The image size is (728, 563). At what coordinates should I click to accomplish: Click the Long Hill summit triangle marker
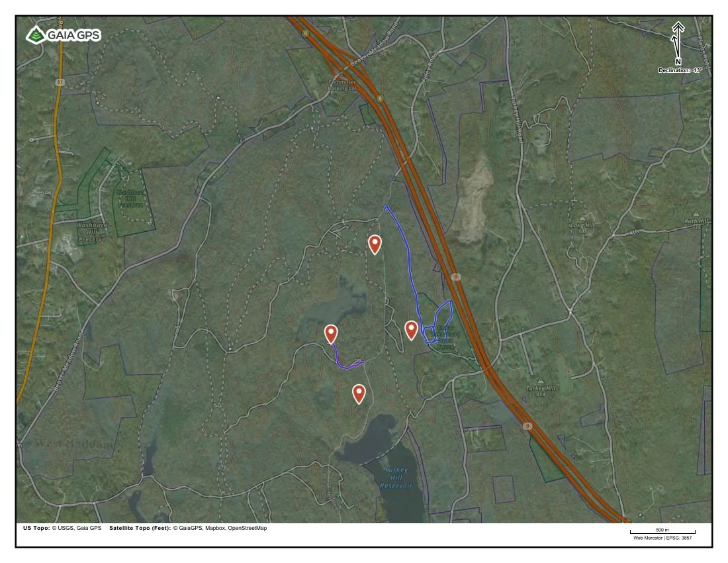pyautogui.click(x=582, y=218)
